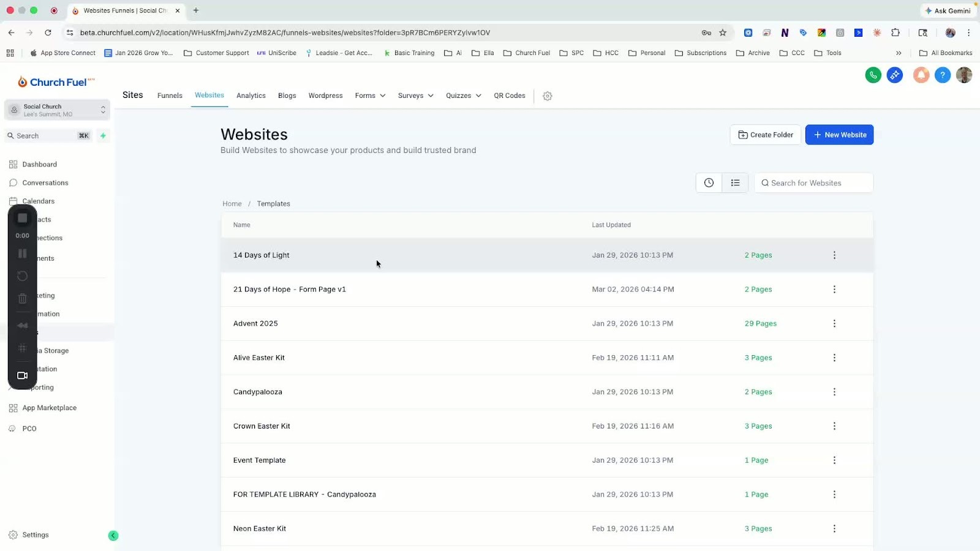980x551 pixels.
Task: Open the user avatar in the app header
Action: [964, 75]
